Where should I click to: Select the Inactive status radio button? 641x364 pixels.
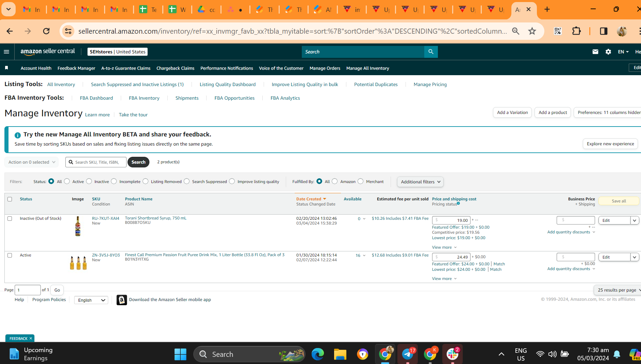[89, 181]
